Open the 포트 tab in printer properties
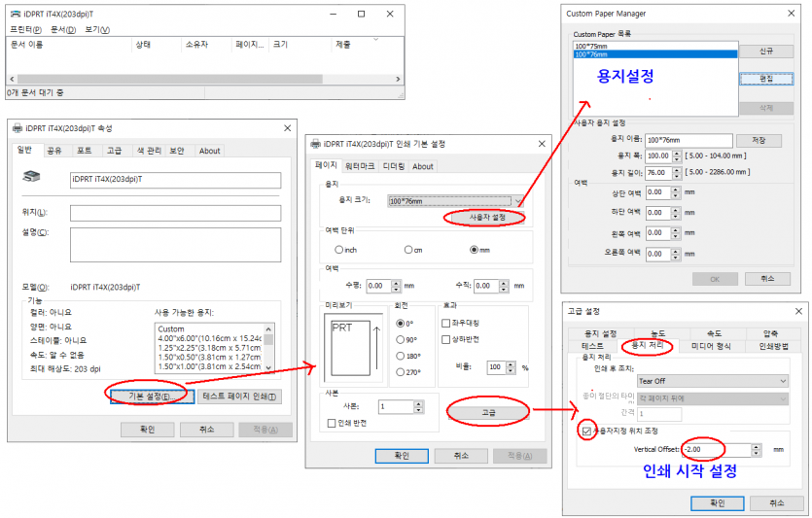The width and height of the screenshot is (812, 518). pos(85,151)
